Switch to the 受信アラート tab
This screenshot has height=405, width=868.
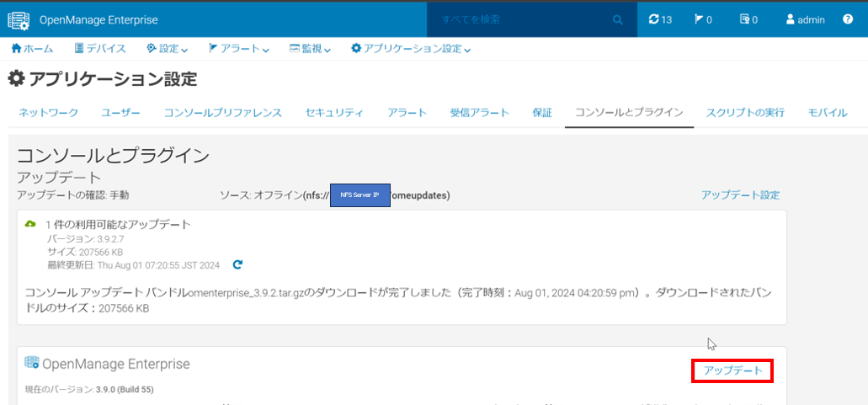(x=480, y=113)
